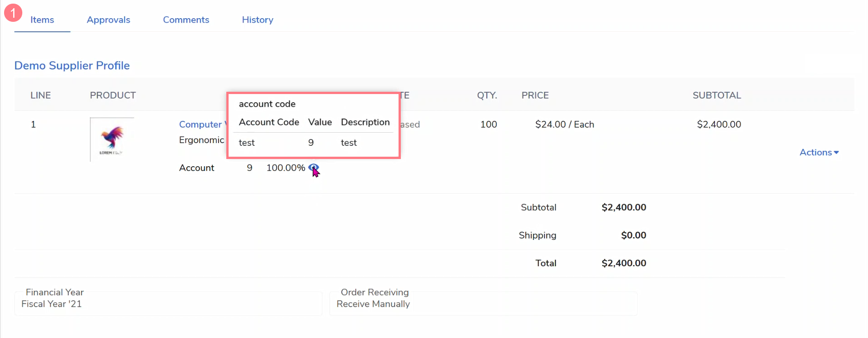Click the QTY. column header
The image size is (868, 338).
[487, 95]
